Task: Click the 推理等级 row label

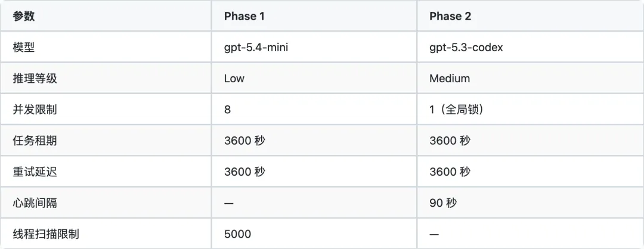Action: (35, 78)
